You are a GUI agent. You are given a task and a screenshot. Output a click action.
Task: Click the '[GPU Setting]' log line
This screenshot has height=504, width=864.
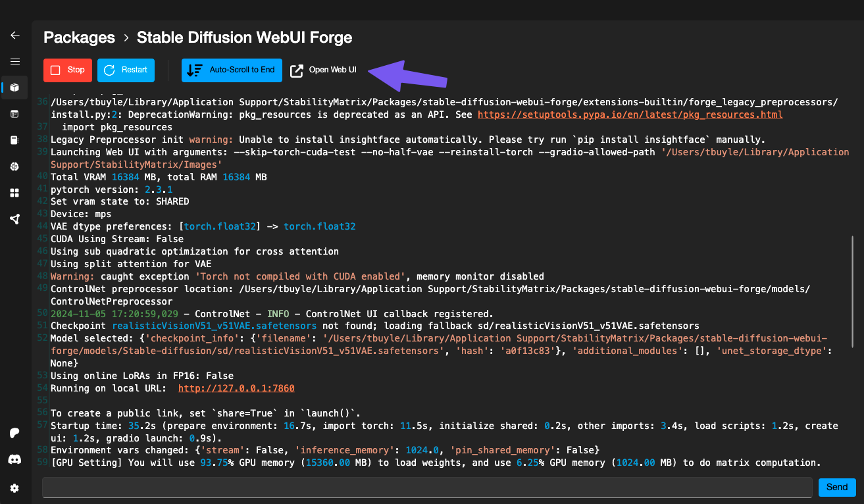point(436,463)
